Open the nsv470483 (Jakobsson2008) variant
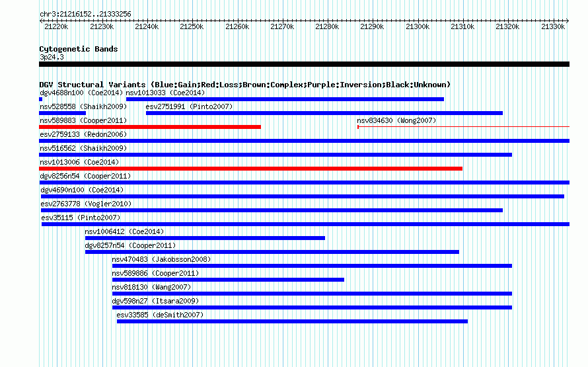 [x=161, y=259]
